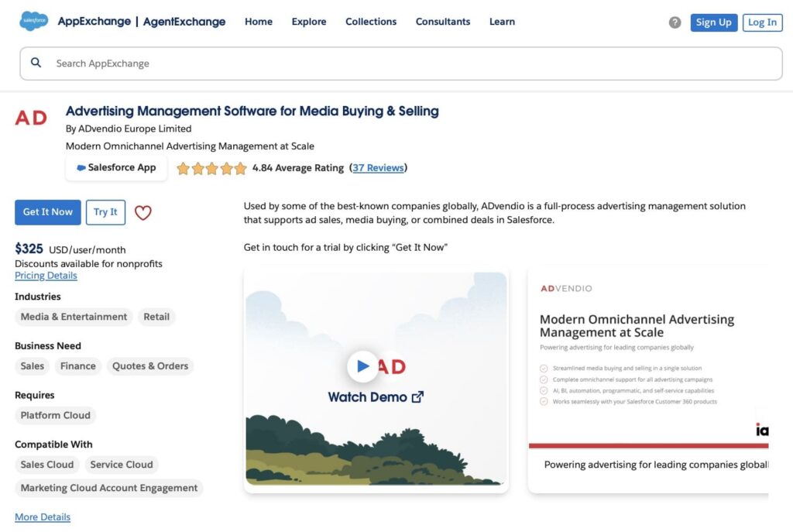Select the Quotes & Orders tag
This screenshot has width=793, height=532.
click(150, 366)
